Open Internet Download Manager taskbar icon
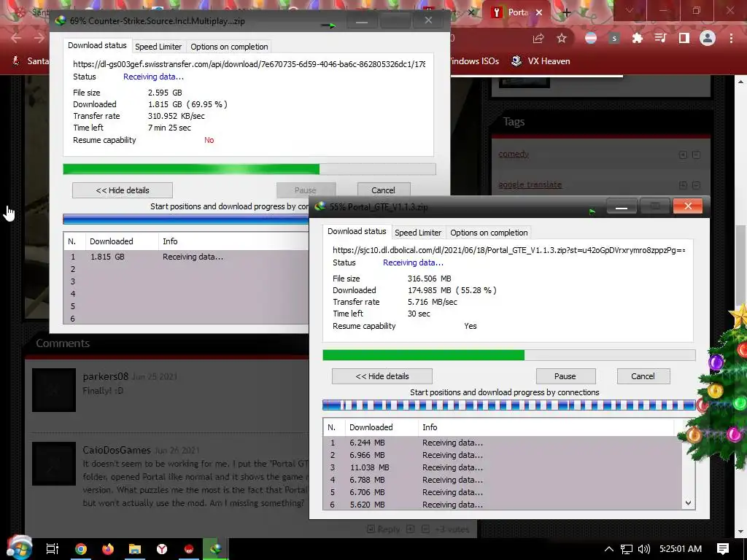The width and height of the screenshot is (747, 560). tap(216, 549)
